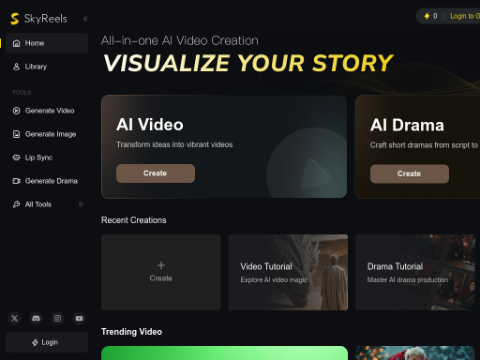
Task: Click the credits count 0
Action: [435, 16]
